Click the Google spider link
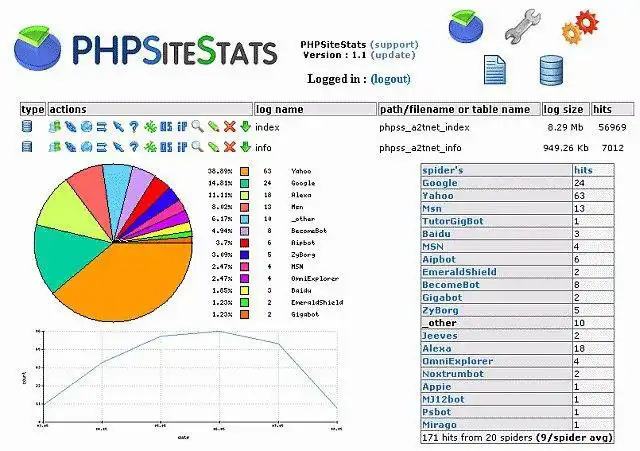Viewport: 640px width, 451px height. [440, 183]
